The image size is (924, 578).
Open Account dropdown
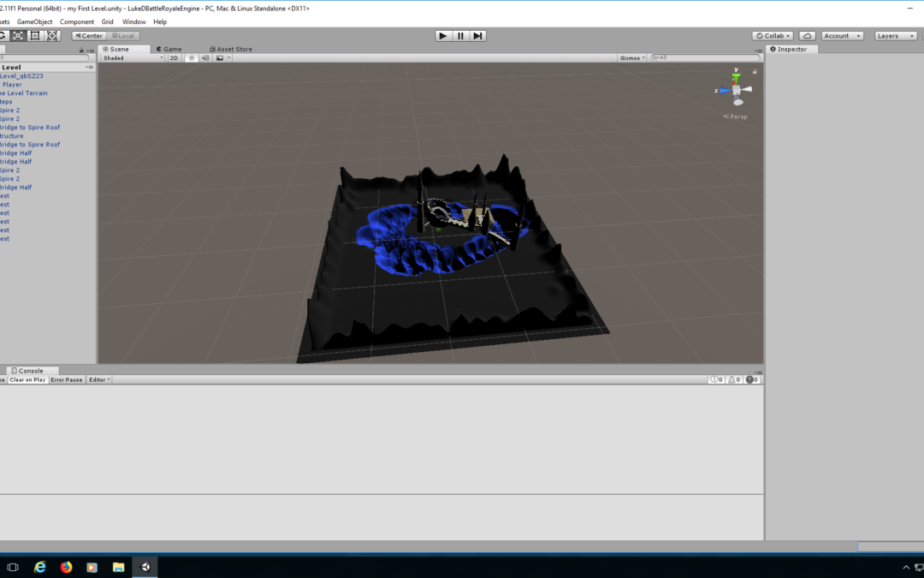point(842,36)
